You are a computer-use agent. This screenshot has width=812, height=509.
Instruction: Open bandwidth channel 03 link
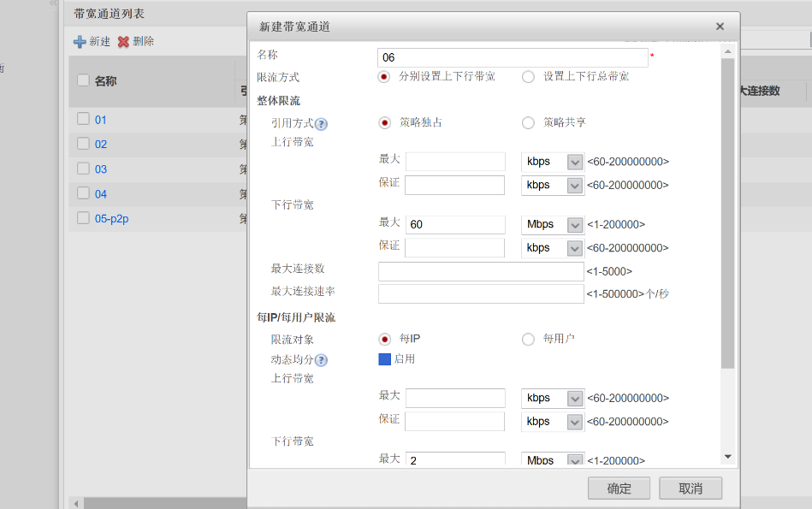point(100,169)
